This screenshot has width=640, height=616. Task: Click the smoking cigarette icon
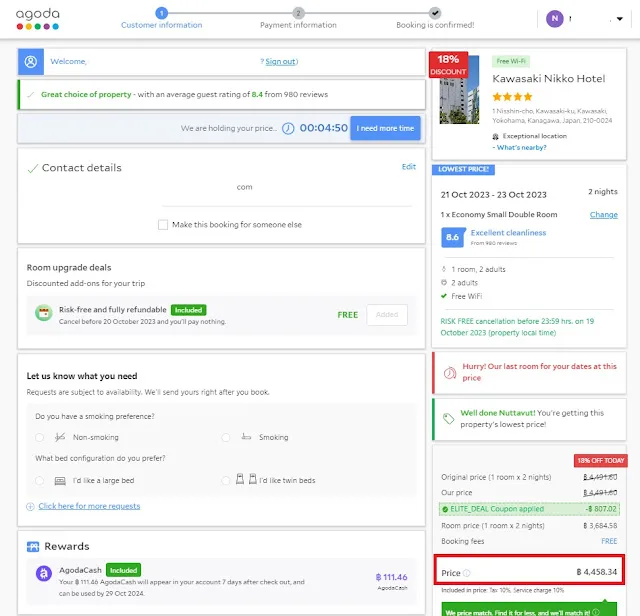(246, 437)
